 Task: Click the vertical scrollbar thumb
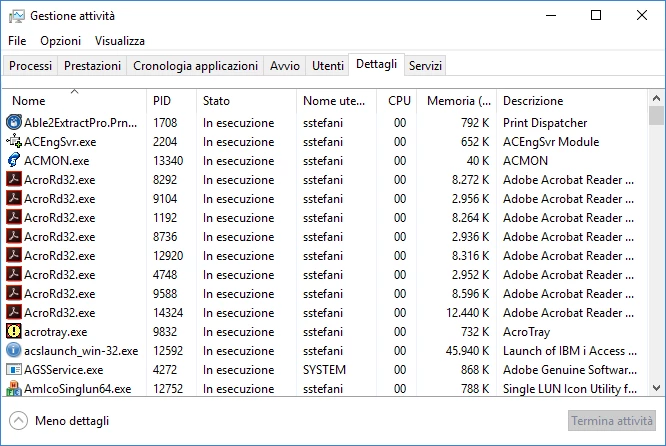coord(656,116)
